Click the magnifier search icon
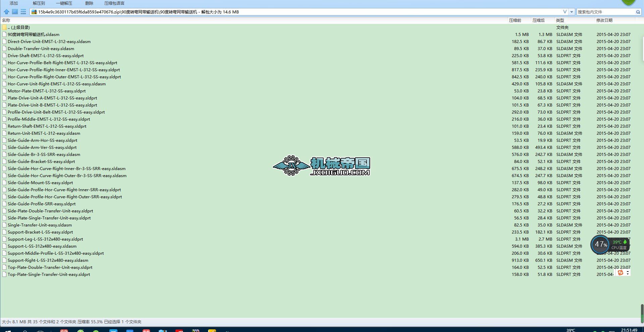The image size is (644, 332). 638,12
